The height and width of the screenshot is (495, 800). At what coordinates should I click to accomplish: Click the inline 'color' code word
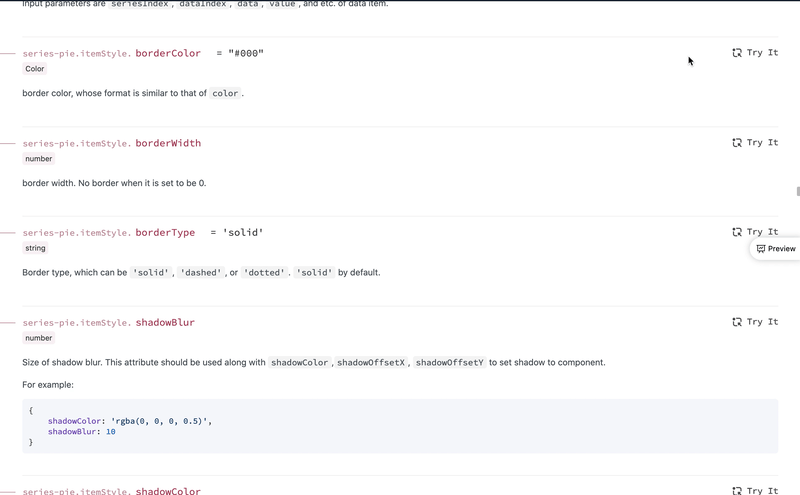[x=225, y=93]
